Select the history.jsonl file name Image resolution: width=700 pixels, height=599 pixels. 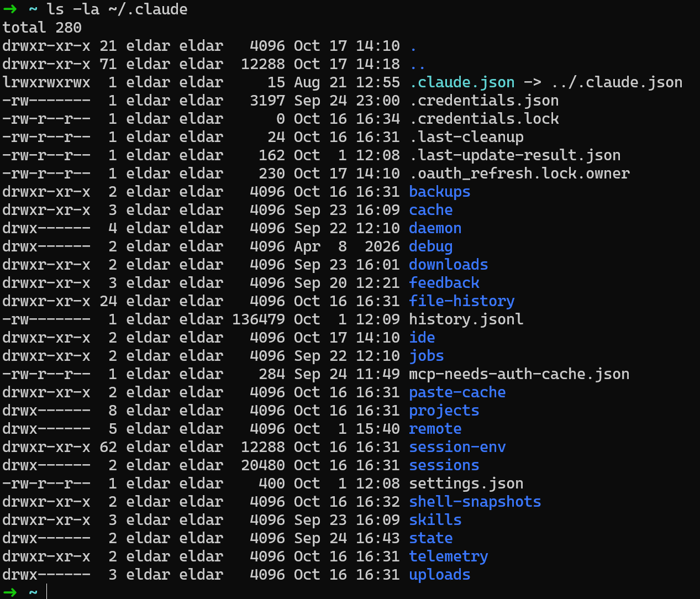466,319
